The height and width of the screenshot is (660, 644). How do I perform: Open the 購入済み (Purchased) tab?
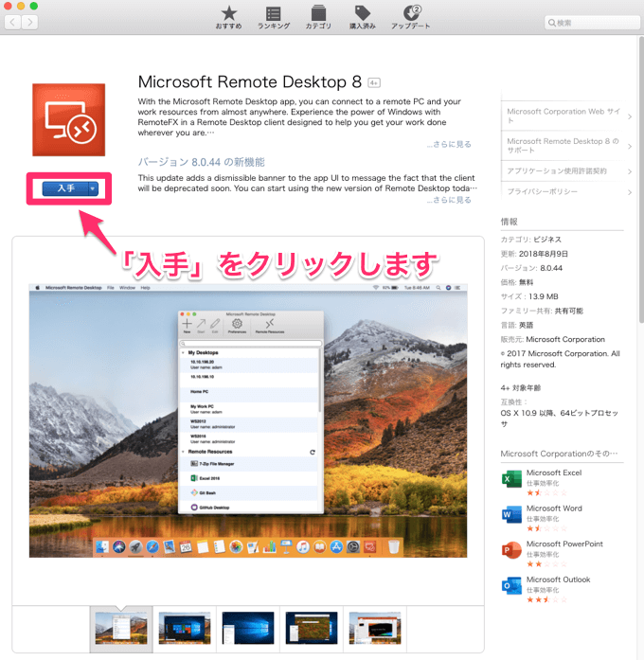[x=363, y=17]
